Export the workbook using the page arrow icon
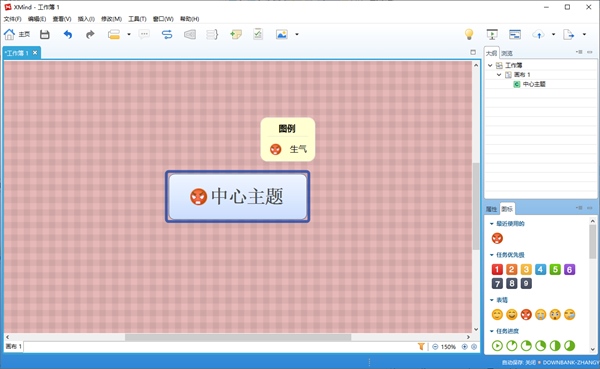Image resolution: width=600 pixels, height=369 pixels. click(x=569, y=34)
